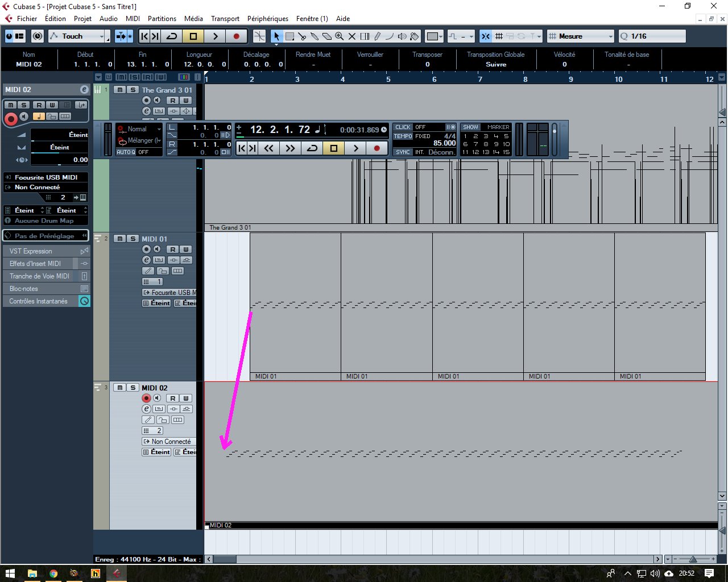Open the Périphériques menu
The image size is (728, 582).
[x=268, y=19]
